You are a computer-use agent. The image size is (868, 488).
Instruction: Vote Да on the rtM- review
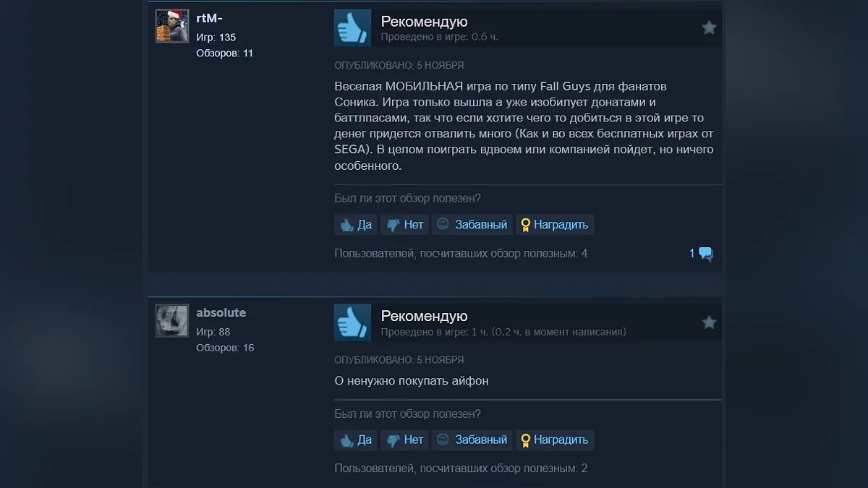click(x=356, y=225)
